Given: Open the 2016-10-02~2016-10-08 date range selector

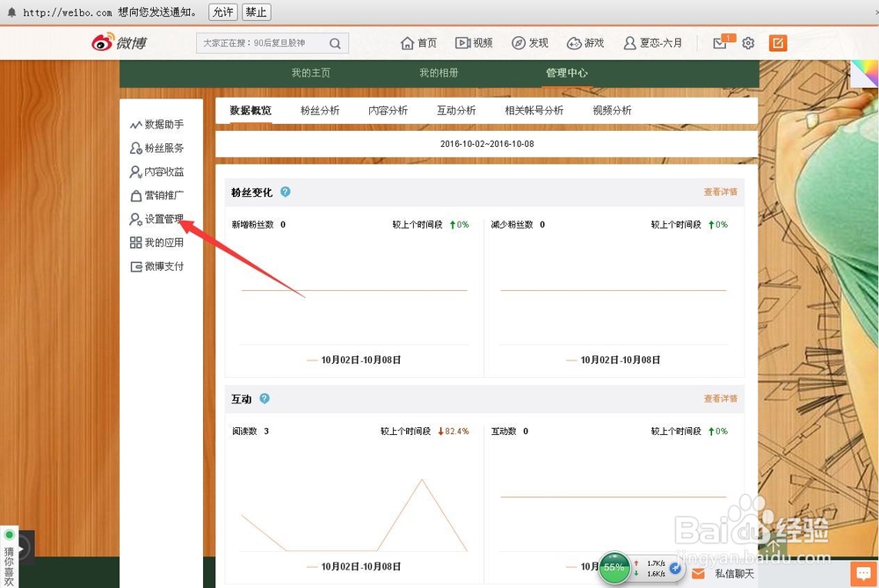Looking at the screenshot, I should (487, 143).
